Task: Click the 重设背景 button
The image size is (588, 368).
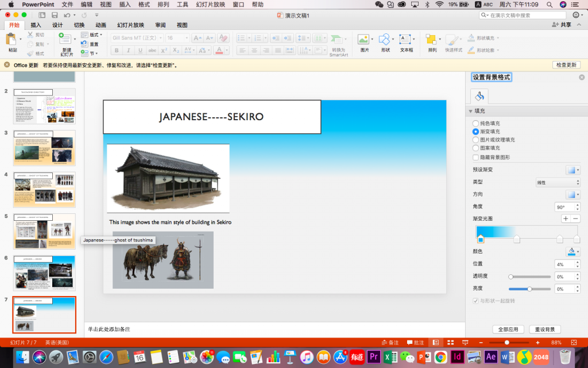Action: tap(545, 329)
